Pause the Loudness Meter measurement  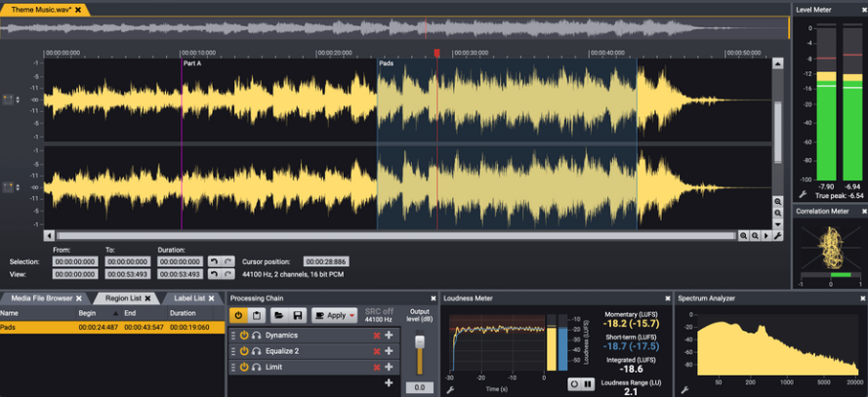[588, 384]
